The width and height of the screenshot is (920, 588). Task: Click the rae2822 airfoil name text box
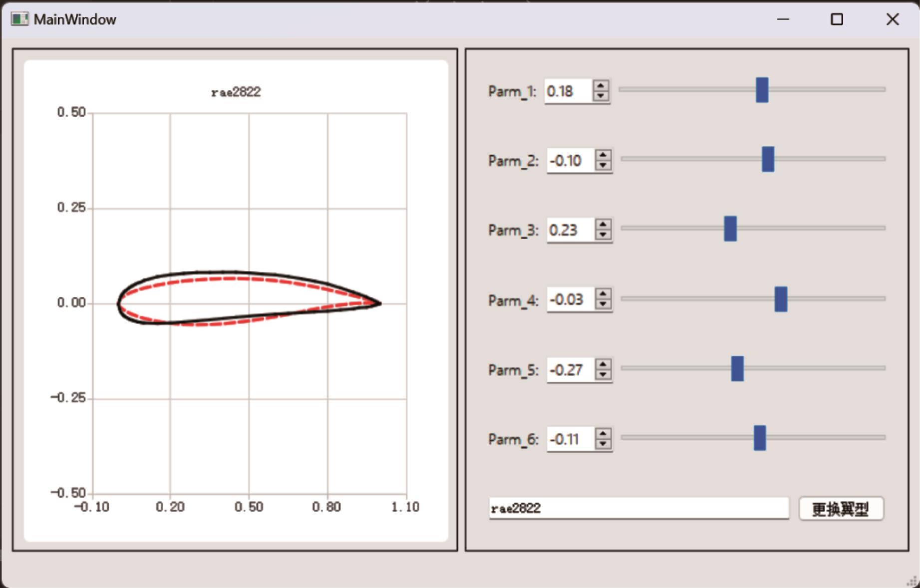[x=639, y=508]
